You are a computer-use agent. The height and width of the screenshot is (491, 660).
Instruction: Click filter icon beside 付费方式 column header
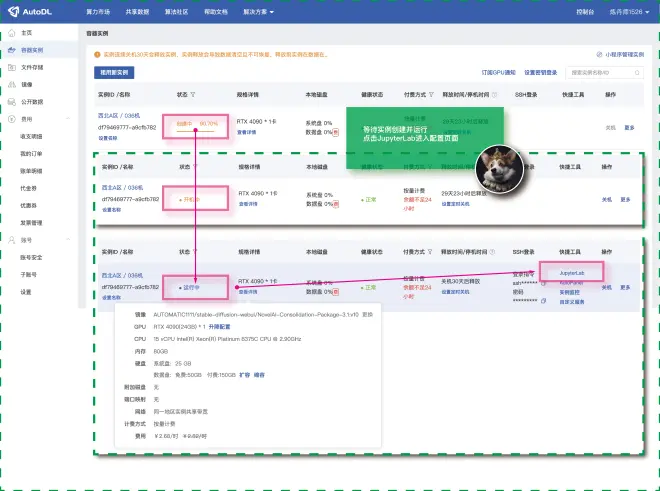(429, 95)
